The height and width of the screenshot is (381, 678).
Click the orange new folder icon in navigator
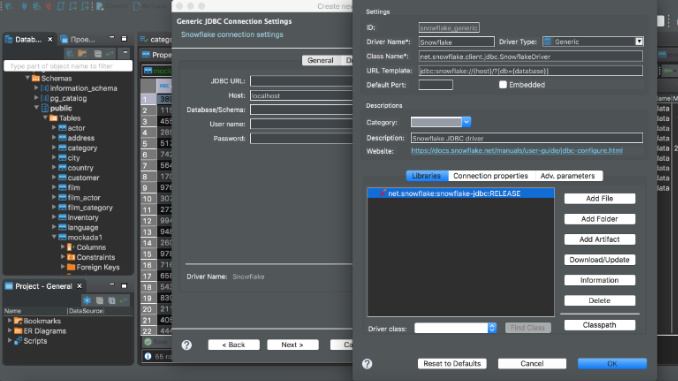pos(83,54)
